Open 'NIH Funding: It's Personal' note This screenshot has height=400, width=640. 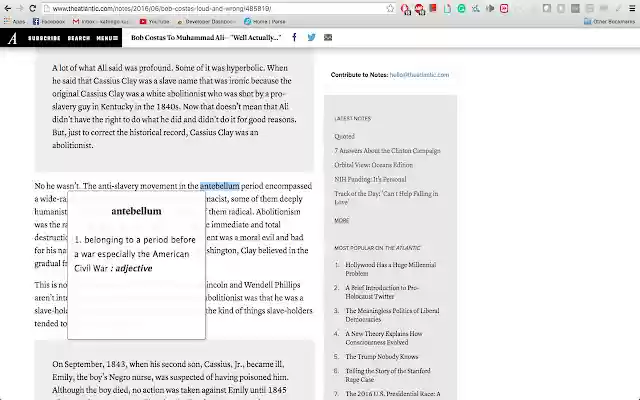pyautogui.click(x=370, y=179)
